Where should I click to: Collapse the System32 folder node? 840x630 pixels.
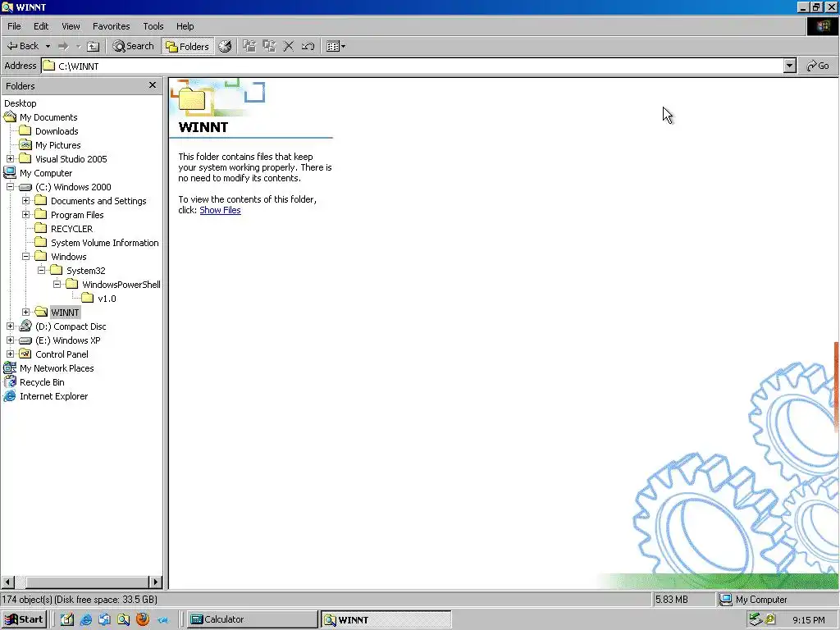(41, 270)
